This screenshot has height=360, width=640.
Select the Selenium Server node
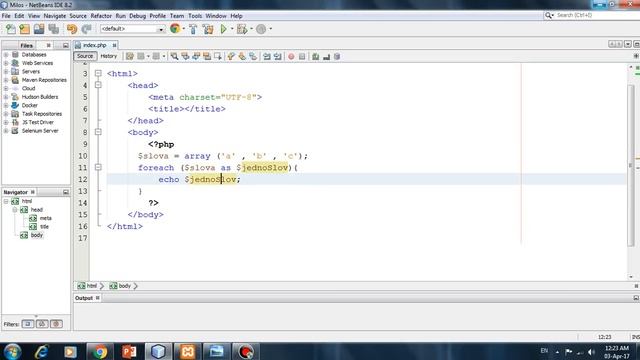(40, 131)
